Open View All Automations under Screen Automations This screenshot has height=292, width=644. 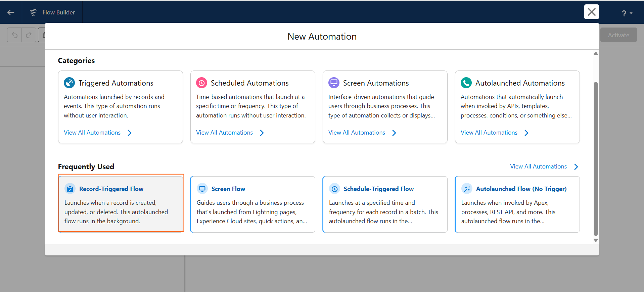(x=357, y=133)
